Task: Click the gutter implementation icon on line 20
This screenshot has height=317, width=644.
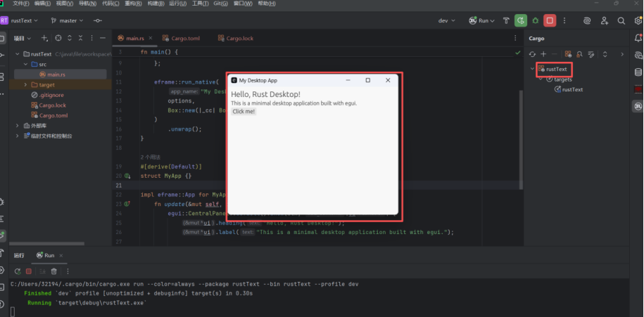Action: [x=127, y=176]
